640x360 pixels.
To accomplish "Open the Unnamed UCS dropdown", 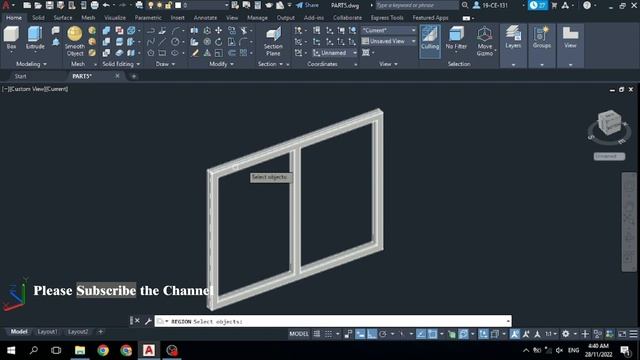I will pos(335,53).
